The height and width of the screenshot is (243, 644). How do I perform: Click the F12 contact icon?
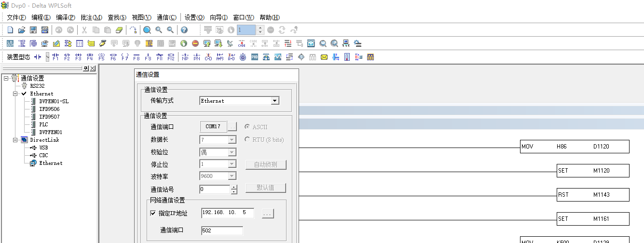click(x=171, y=57)
